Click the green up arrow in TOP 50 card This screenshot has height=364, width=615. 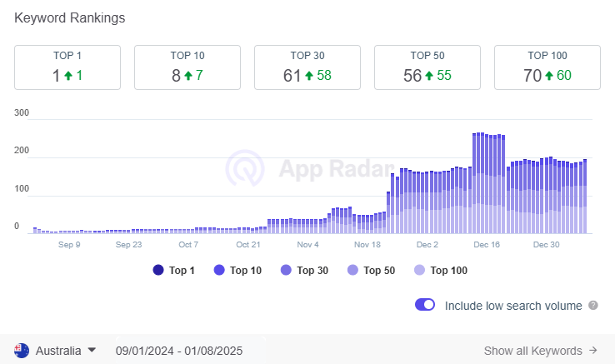pyautogui.click(x=429, y=75)
